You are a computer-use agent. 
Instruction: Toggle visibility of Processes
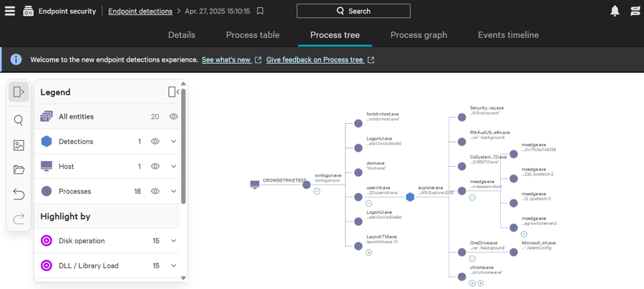click(155, 191)
